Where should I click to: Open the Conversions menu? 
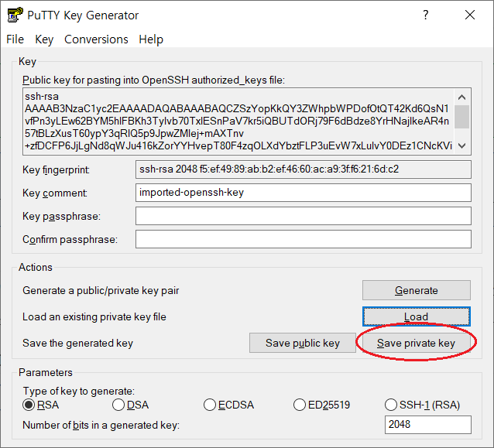pyautogui.click(x=96, y=39)
